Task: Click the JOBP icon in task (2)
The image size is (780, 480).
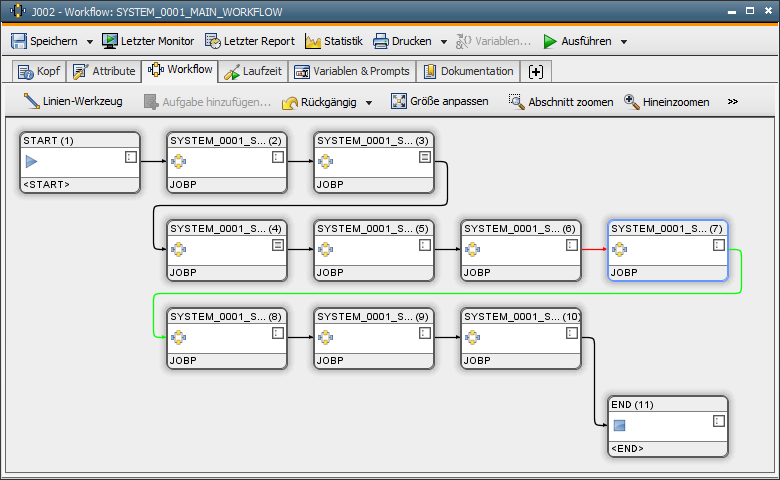Action: pyautogui.click(x=179, y=162)
